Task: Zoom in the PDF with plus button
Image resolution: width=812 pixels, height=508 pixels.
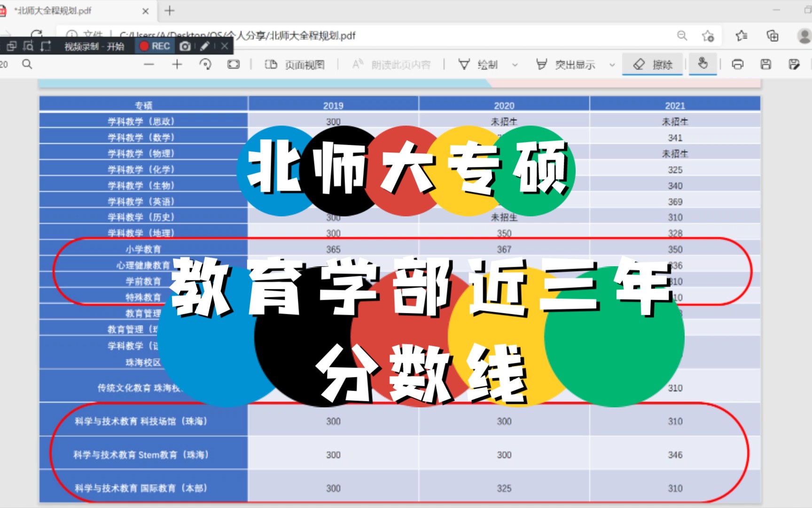Action: click(177, 64)
